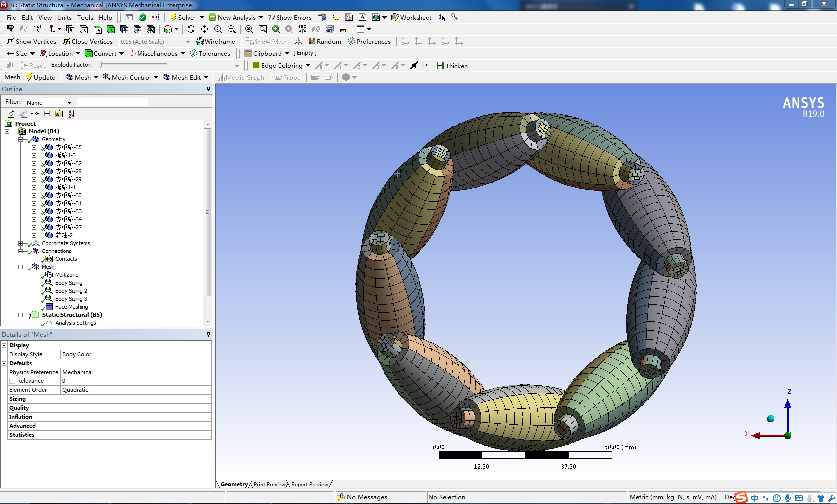Select the Pan view tool
This screenshot has width=837, height=504.
(204, 29)
